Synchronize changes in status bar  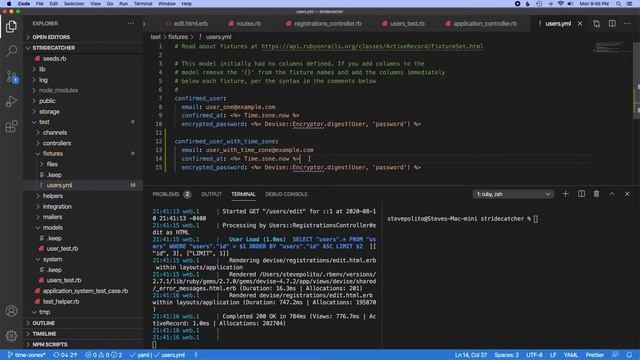[65, 355]
